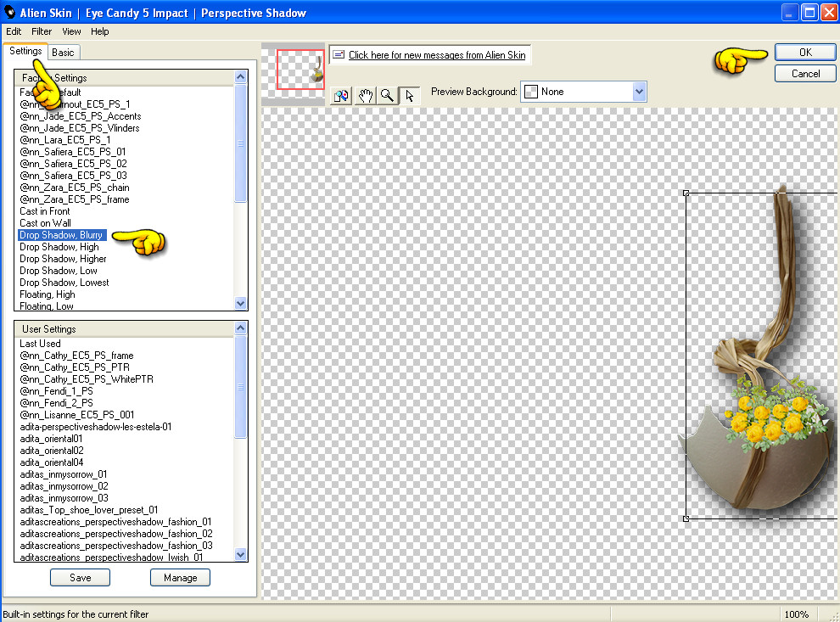This screenshot has width=840, height=622.
Task: Select 'Drop Shadow, Lowest' preset
Action: 64,283
